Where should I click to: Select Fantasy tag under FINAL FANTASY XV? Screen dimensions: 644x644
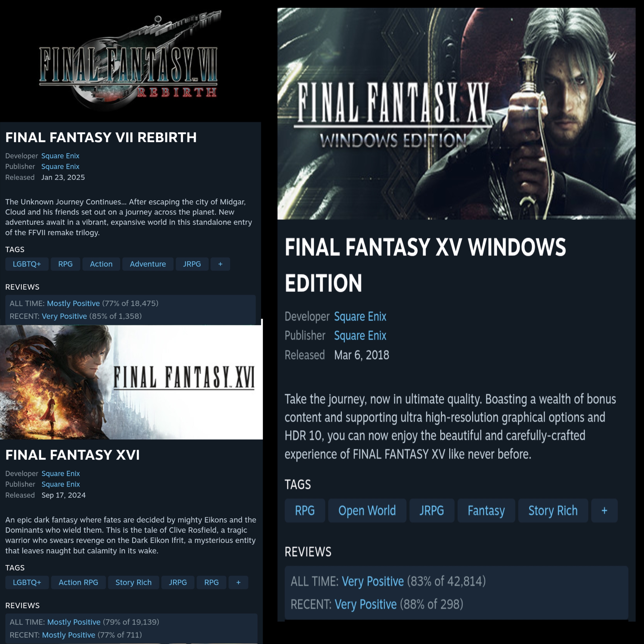[x=486, y=510]
